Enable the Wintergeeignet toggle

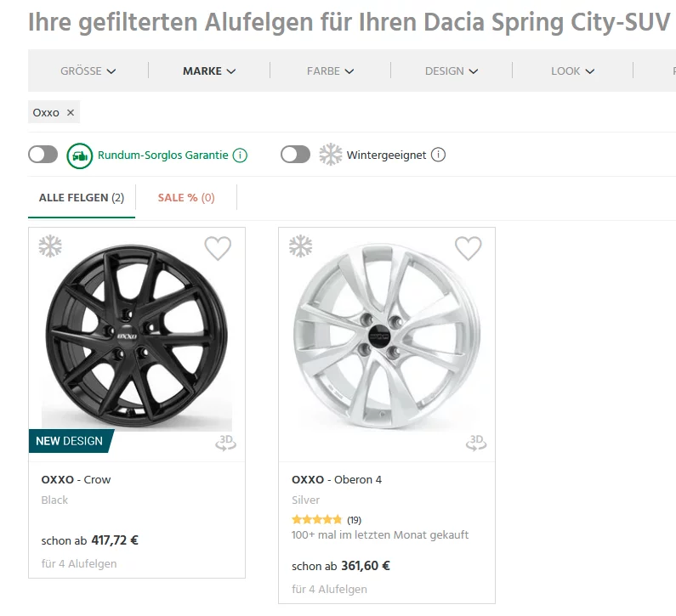pyautogui.click(x=295, y=155)
